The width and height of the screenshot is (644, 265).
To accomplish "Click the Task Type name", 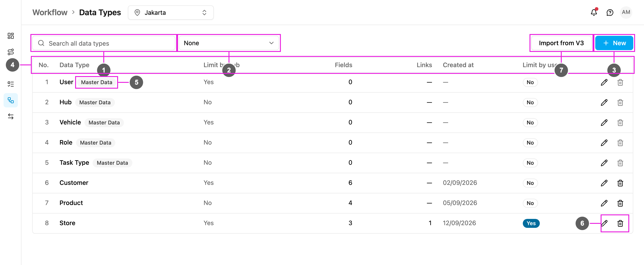I will click(x=74, y=163).
